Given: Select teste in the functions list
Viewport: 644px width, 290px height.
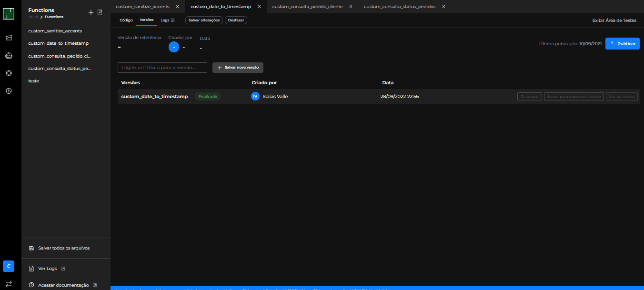Looking at the screenshot, I should click(34, 81).
